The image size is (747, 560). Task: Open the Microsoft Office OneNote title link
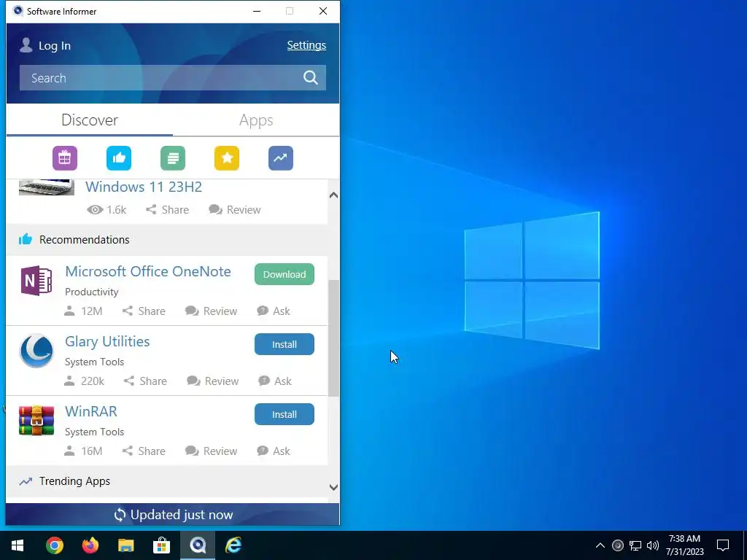[x=148, y=271]
